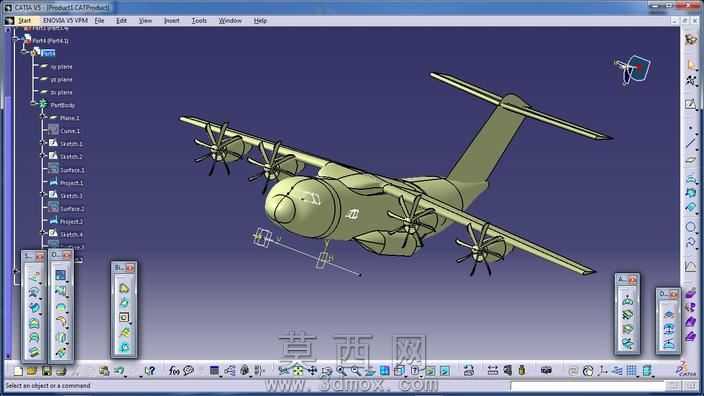Expand the Sketch.3 tree node

tap(44, 195)
